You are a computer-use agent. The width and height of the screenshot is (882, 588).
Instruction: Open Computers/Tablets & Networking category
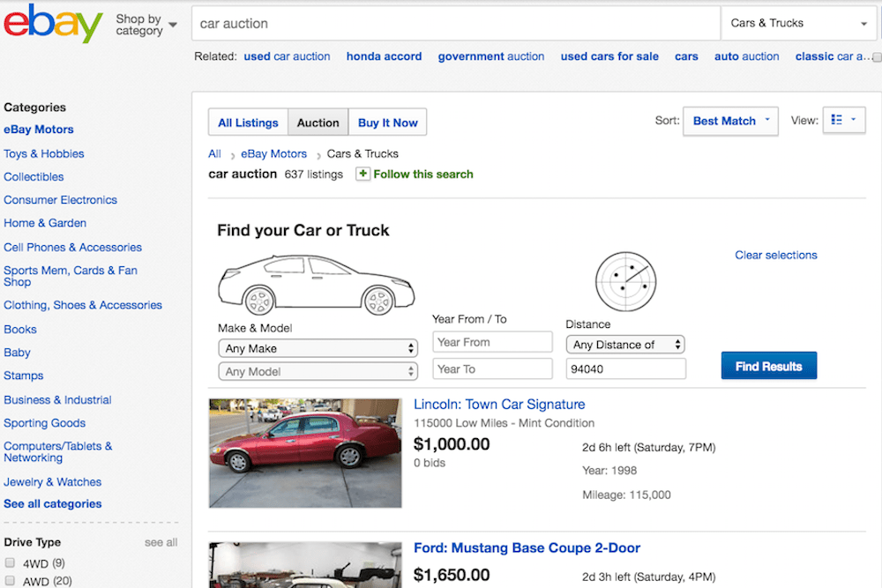58,452
